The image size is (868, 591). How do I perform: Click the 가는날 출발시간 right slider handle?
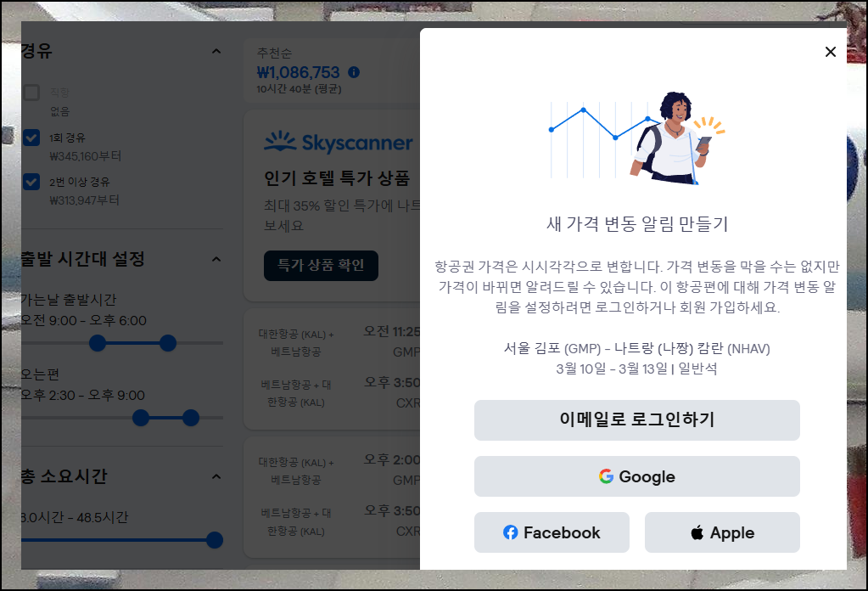168,343
